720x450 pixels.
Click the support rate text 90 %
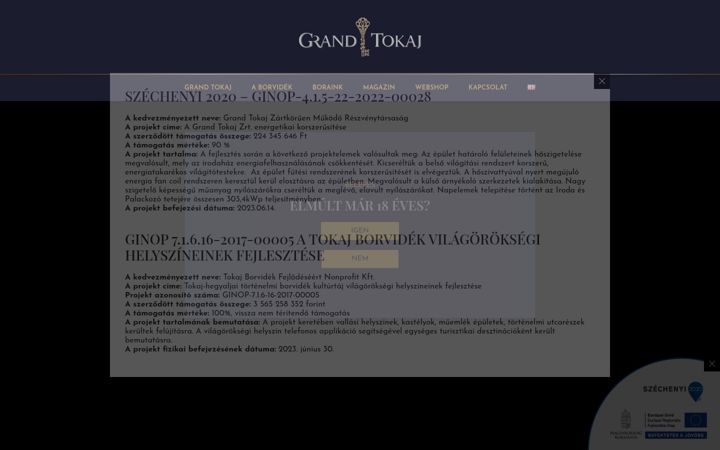click(x=220, y=145)
